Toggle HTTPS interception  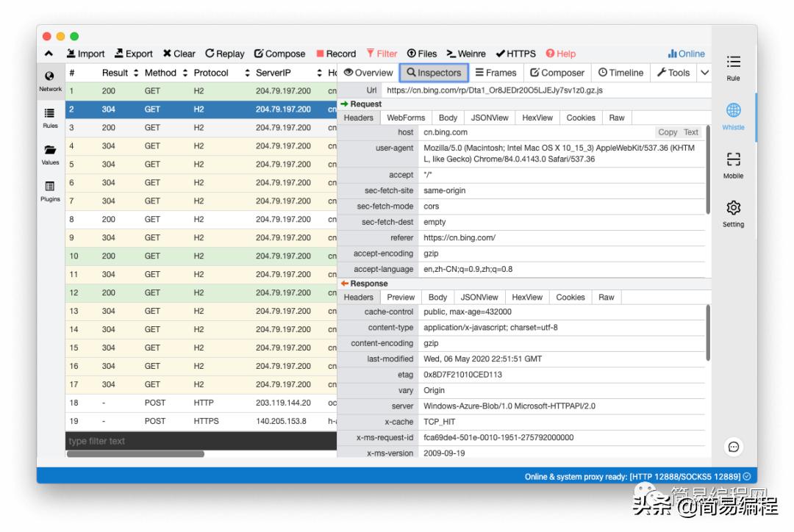click(516, 53)
